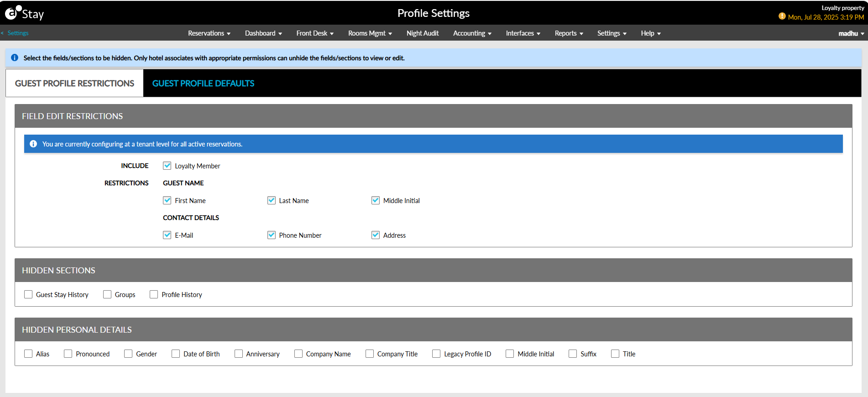Switch to Guest Profile Defaults tab

[203, 84]
